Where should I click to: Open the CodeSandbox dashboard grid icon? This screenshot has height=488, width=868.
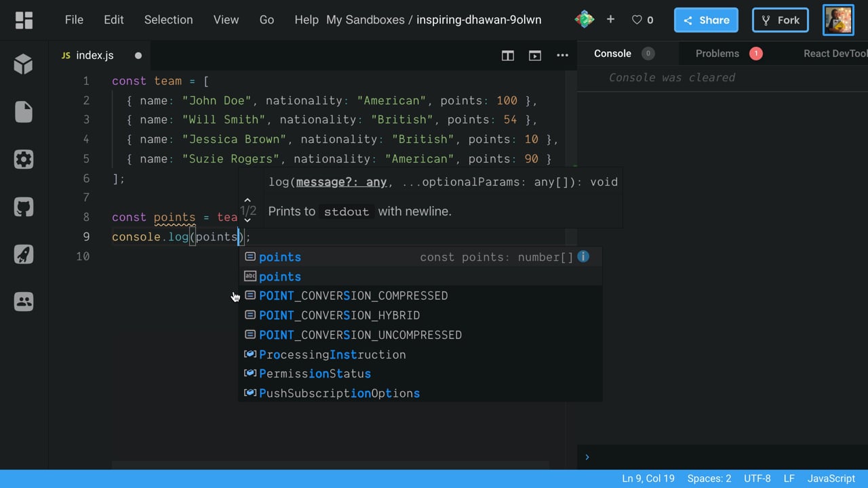click(x=24, y=20)
